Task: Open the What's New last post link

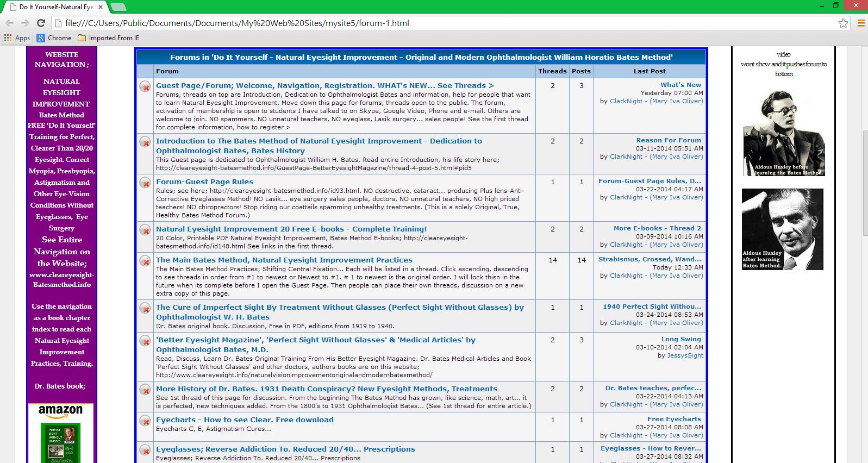Action: [x=680, y=85]
